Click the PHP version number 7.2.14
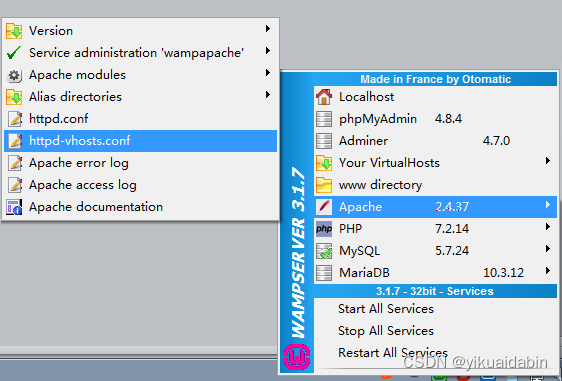This screenshot has height=381, width=562. [452, 229]
